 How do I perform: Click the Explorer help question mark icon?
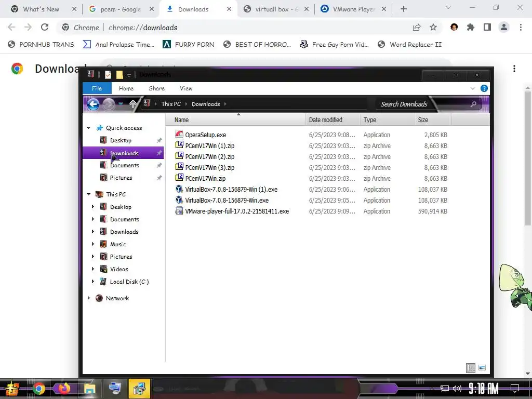[x=484, y=88]
